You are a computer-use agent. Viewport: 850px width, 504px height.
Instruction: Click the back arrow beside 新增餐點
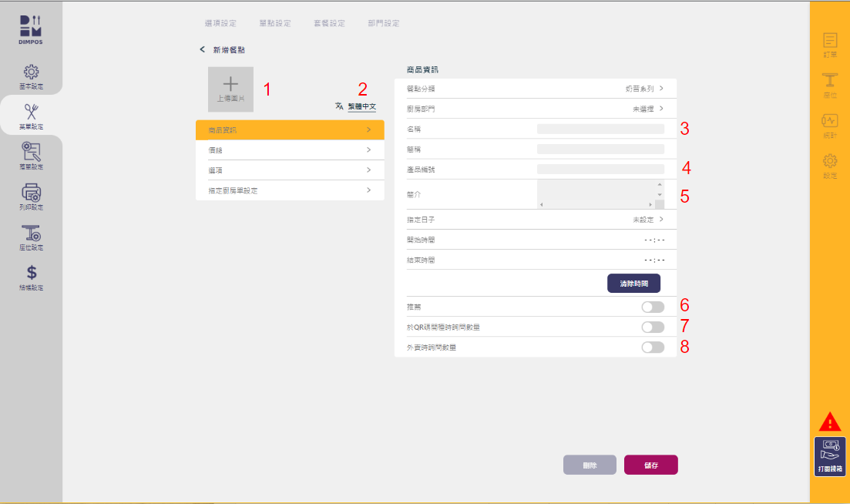pyautogui.click(x=203, y=49)
